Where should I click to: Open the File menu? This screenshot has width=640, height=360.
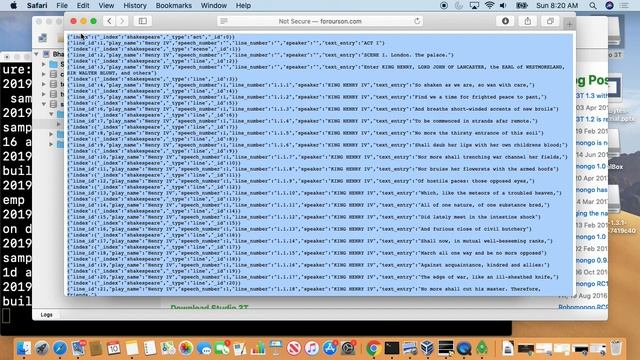(62, 6)
